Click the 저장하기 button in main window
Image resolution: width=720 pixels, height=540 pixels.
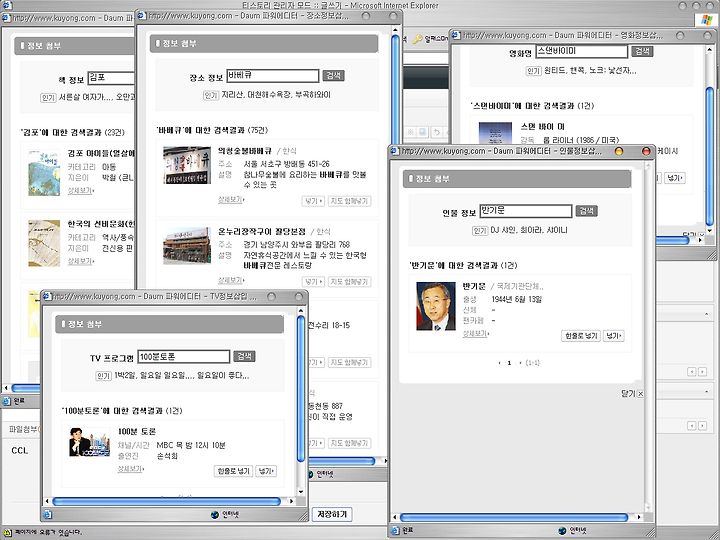point(332,514)
